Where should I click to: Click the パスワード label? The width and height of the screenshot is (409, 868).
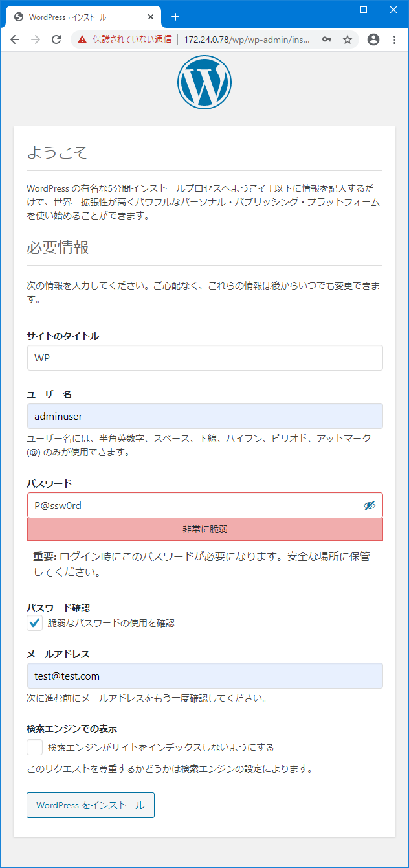(49, 483)
